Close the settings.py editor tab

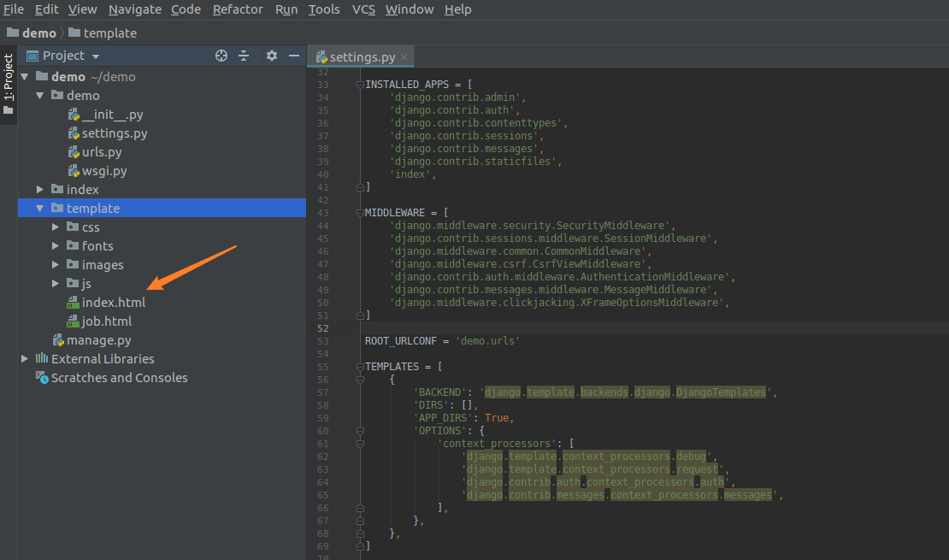pyautogui.click(x=404, y=57)
